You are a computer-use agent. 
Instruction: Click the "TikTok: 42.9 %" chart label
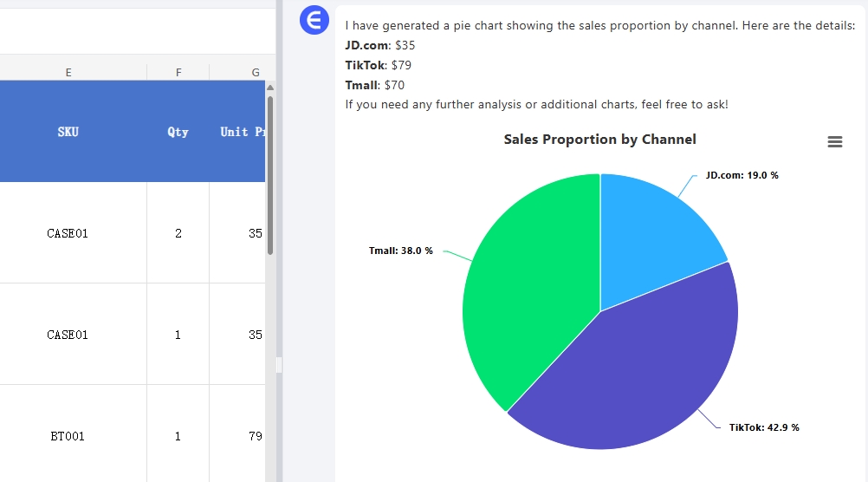764,427
